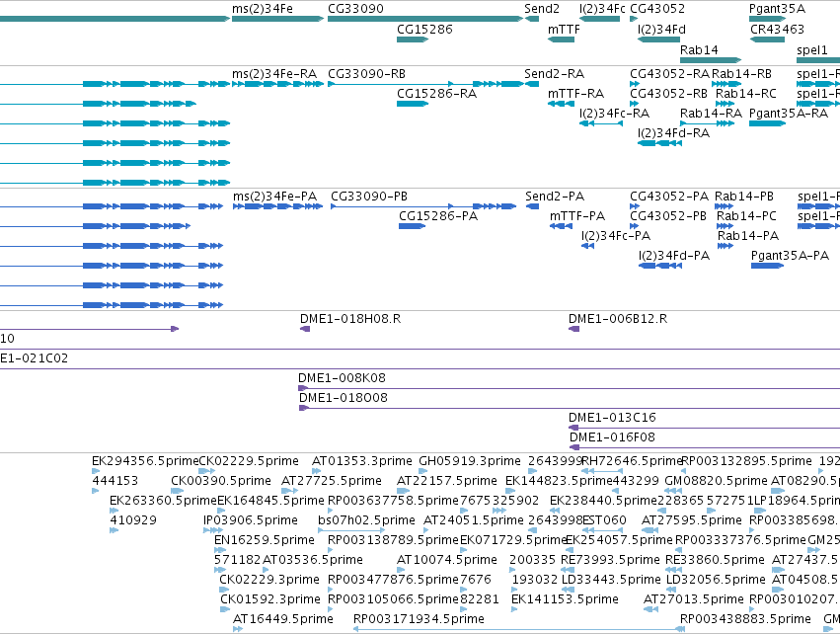Viewport: 840px width, 634px height.
Task: Click transcript Rab14-RB
Action: point(741,74)
